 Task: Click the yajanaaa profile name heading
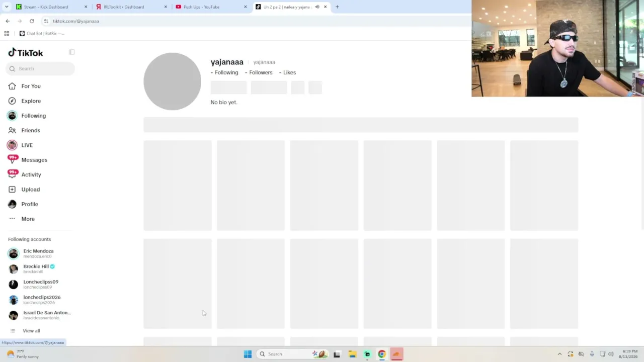point(227,62)
